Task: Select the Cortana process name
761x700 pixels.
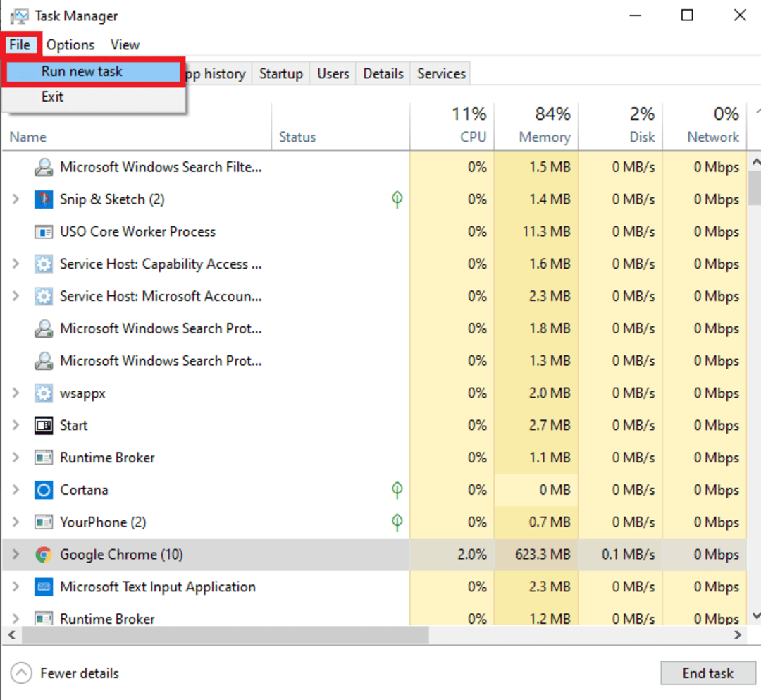Action: click(x=84, y=490)
